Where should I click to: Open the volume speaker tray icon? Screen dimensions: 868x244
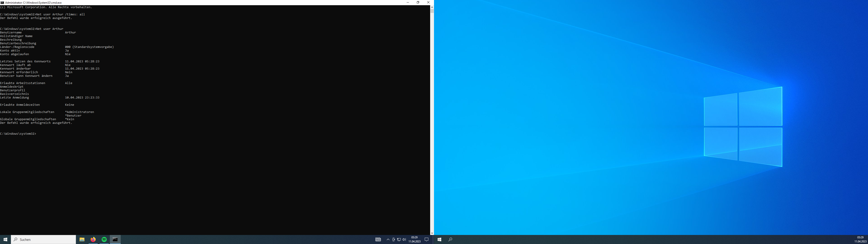pos(404,240)
